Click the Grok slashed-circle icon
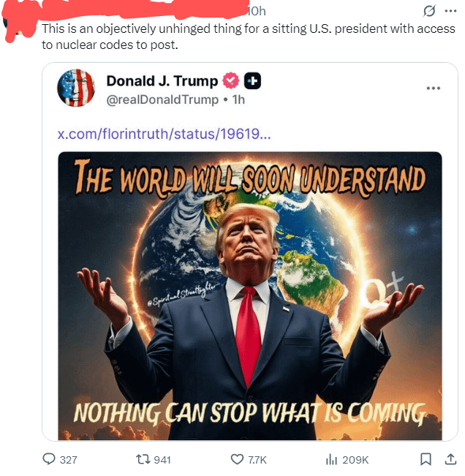The width and height of the screenshot is (465, 476). 429,11
